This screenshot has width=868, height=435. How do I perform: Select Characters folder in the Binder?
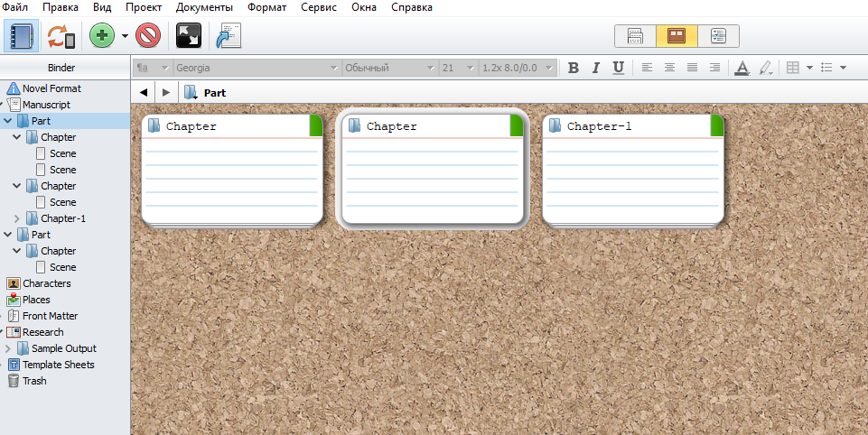point(46,283)
